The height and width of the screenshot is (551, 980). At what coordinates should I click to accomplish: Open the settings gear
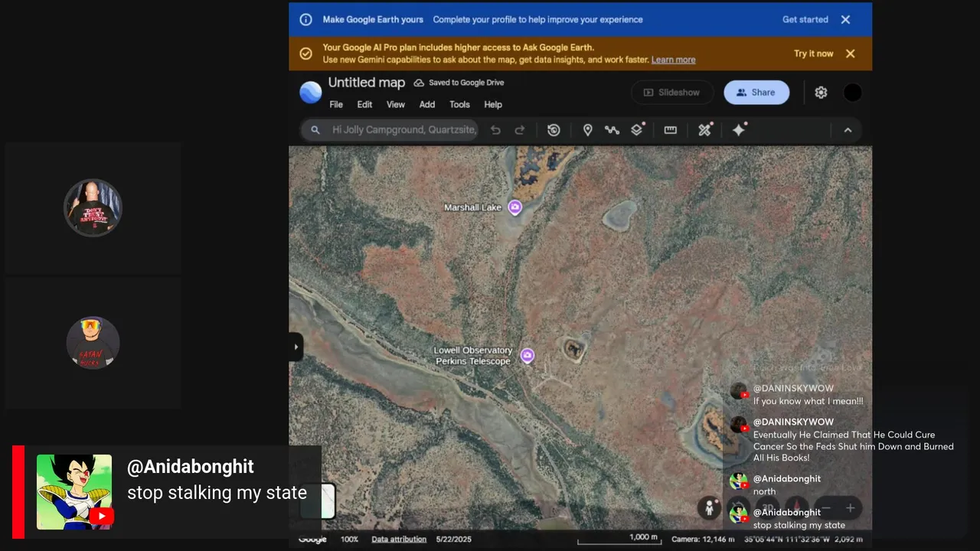[821, 93]
